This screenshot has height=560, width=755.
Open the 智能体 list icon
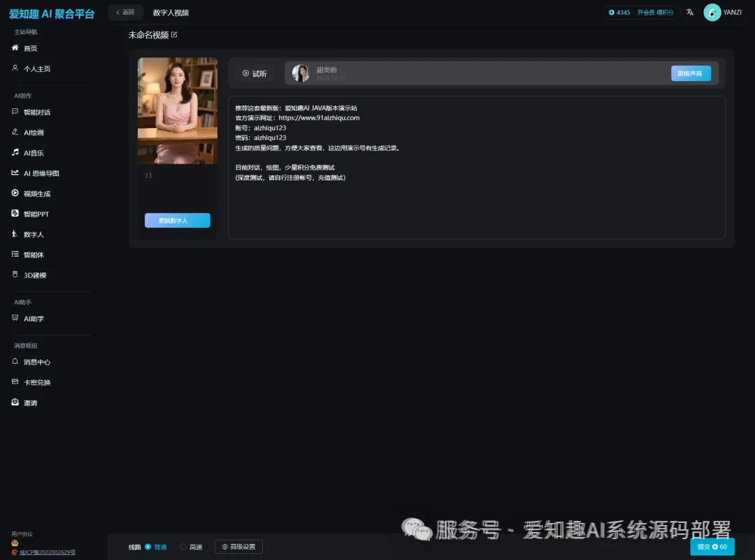click(x=15, y=254)
